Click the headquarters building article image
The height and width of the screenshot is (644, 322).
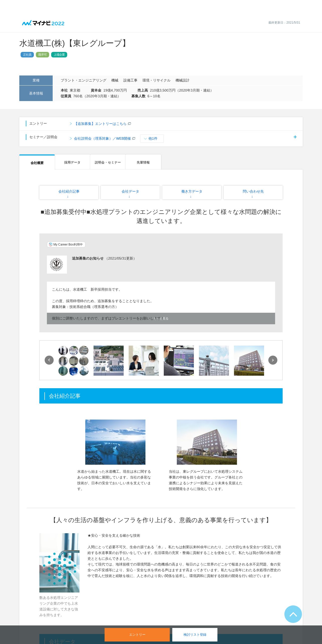tap(207, 442)
